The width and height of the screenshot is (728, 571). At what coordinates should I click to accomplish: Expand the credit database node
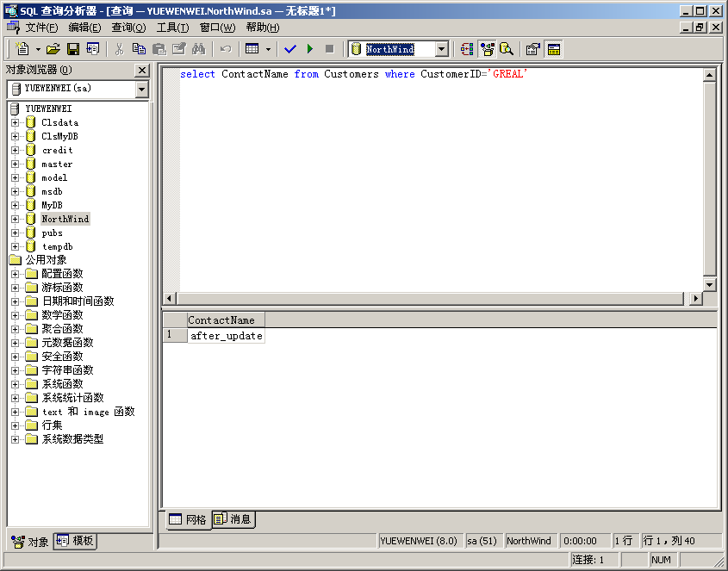15,150
